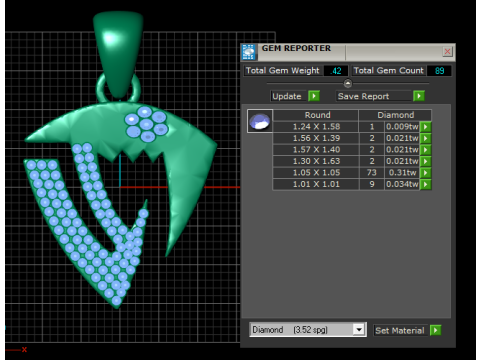Open the Diamond (3.52 spg) material dropdown

(x=359, y=330)
